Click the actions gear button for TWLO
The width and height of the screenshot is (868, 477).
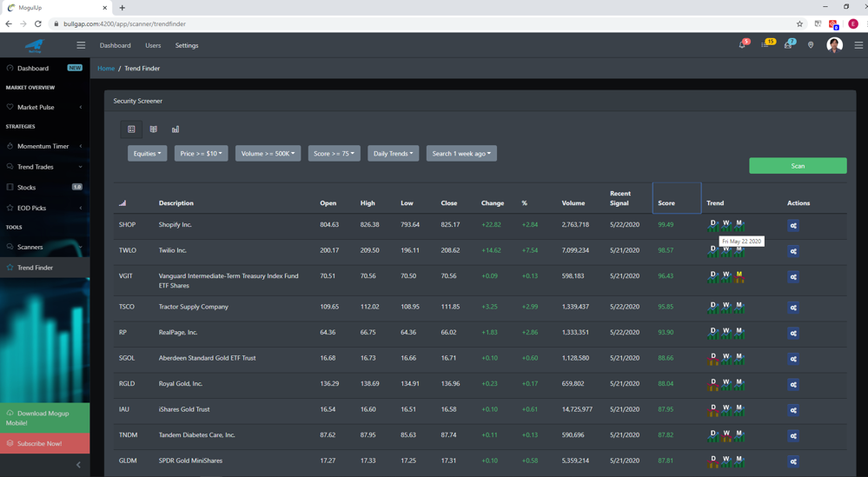tap(793, 251)
